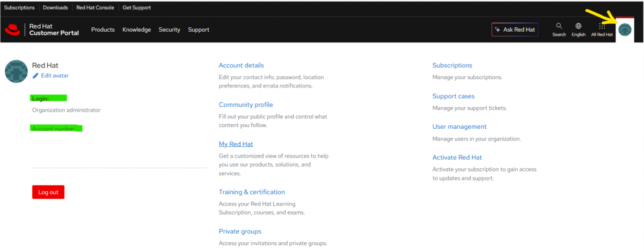Click the pencil icon beside Edit avatar
Screen dimensions: 644x252
click(35, 76)
